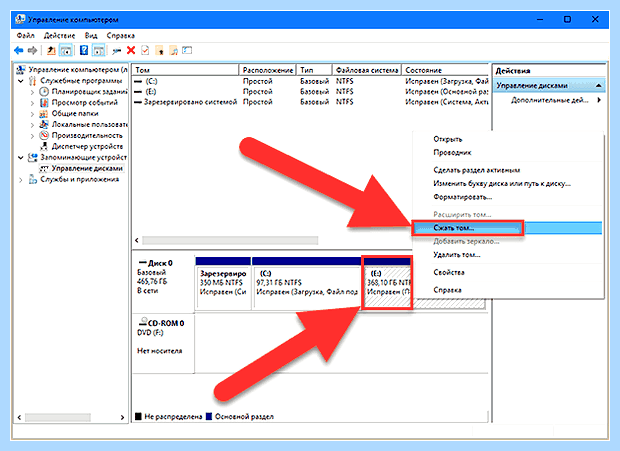Image resolution: width=620 pixels, height=451 pixels.
Task: Choose Сжать том in context menu
Action: 507,228
